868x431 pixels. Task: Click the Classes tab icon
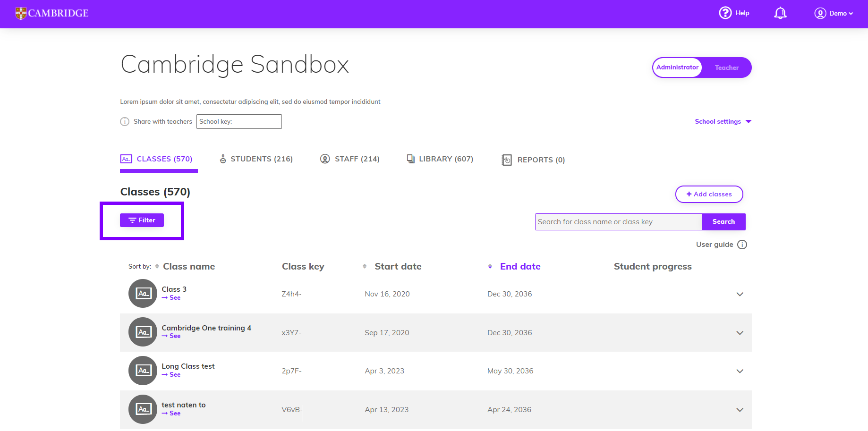(x=126, y=159)
